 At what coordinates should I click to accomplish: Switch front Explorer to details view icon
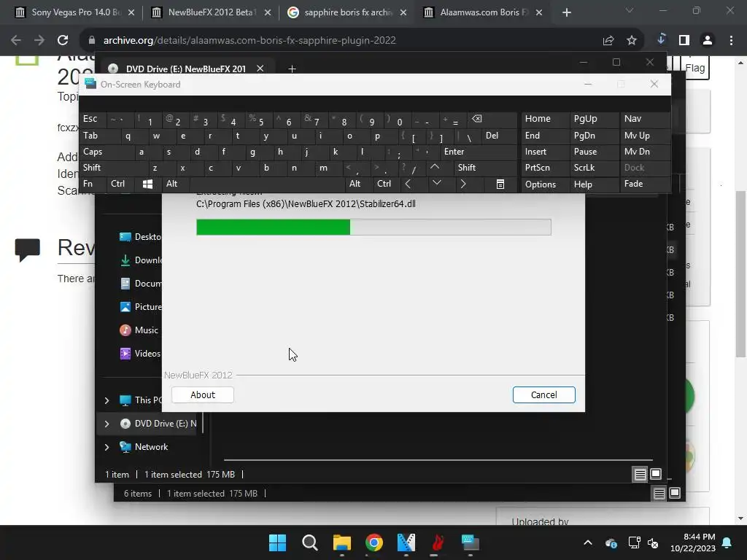pos(640,474)
